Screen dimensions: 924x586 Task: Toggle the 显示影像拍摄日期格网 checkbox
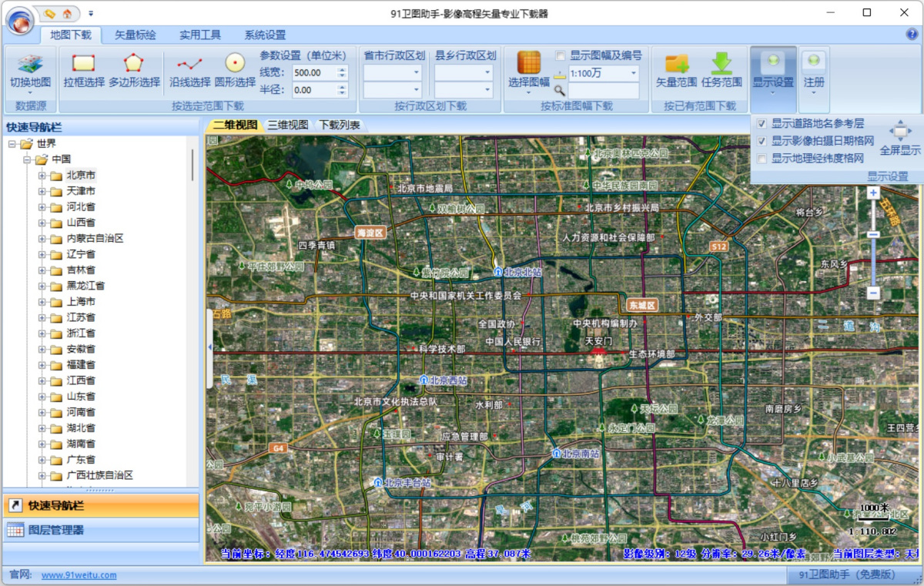[x=762, y=141]
